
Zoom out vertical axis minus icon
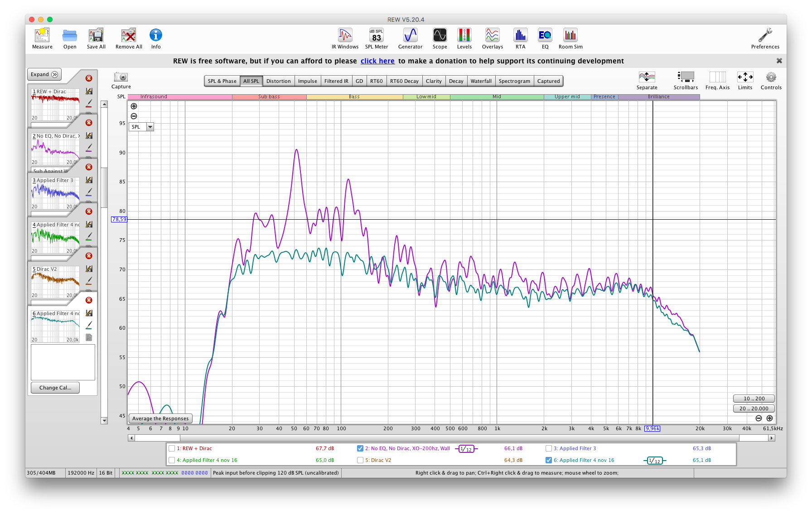pos(134,116)
